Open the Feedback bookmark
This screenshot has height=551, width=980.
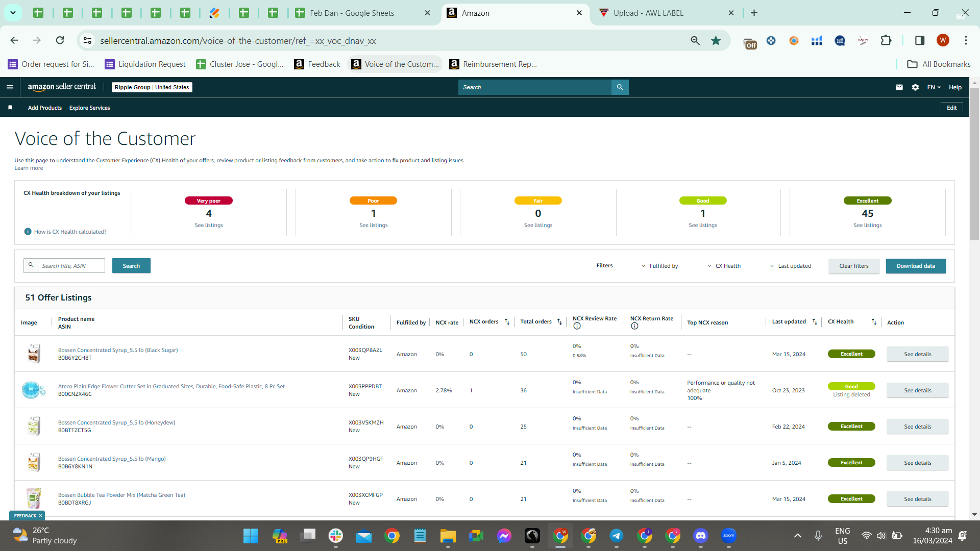317,64
